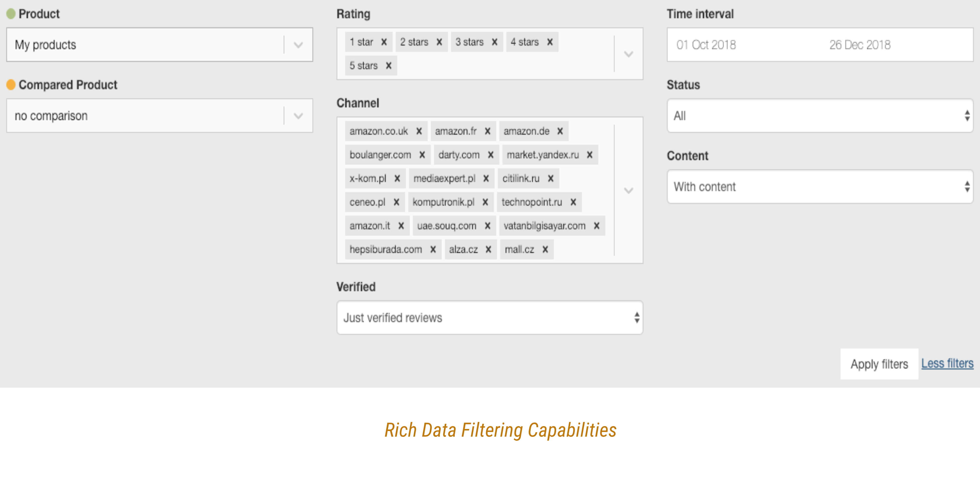Expand the Rating multi-select chevron
The image size is (980, 490).
pyautogui.click(x=628, y=54)
